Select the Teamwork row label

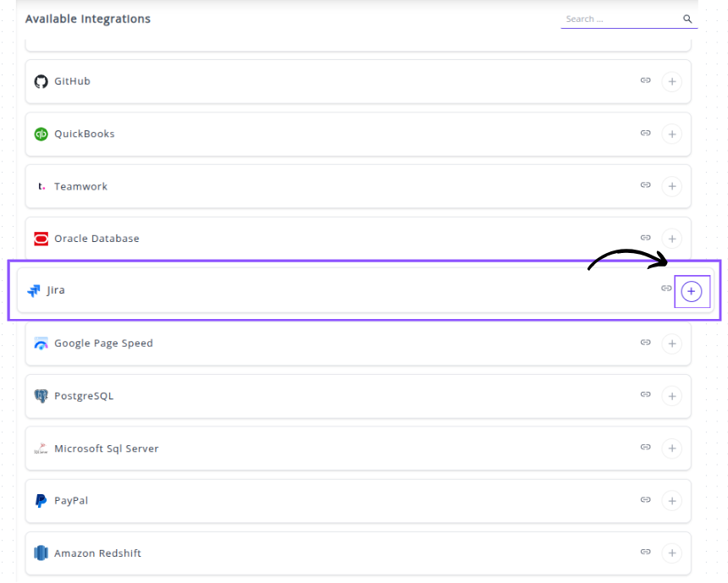81,186
